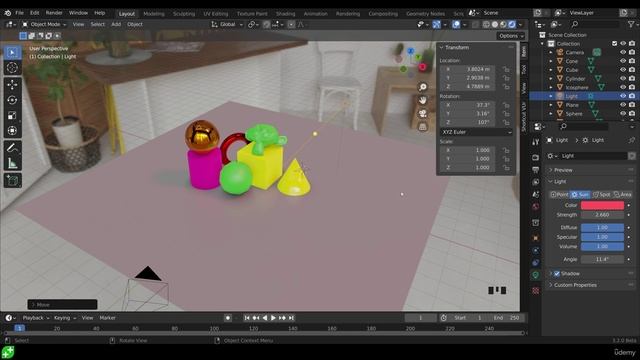Switch to Animation workspace tab
The width and height of the screenshot is (640, 360).
(x=316, y=14)
